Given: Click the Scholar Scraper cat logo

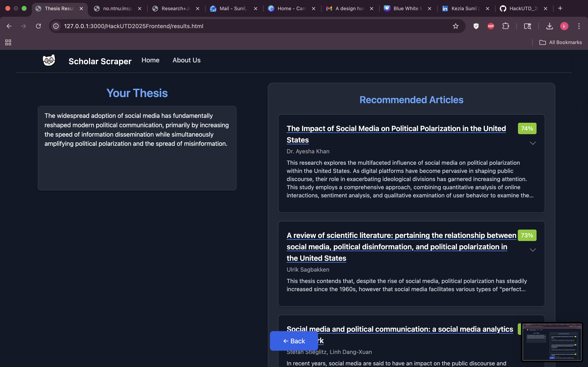Looking at the screenshot, I should (x=49, y=60).
